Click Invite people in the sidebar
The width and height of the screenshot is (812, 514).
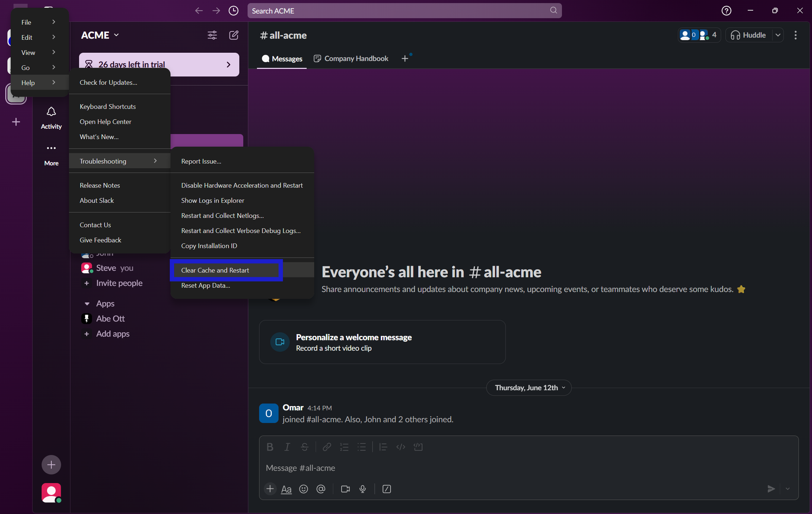(119, 283)
